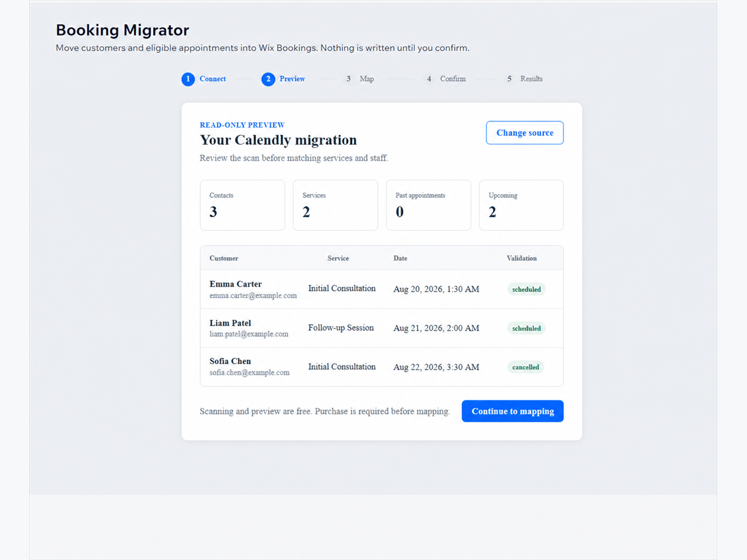Click the READ-ONLY PREVIEW label
This screenshot has width=747, height=560.
coord(242,125)
